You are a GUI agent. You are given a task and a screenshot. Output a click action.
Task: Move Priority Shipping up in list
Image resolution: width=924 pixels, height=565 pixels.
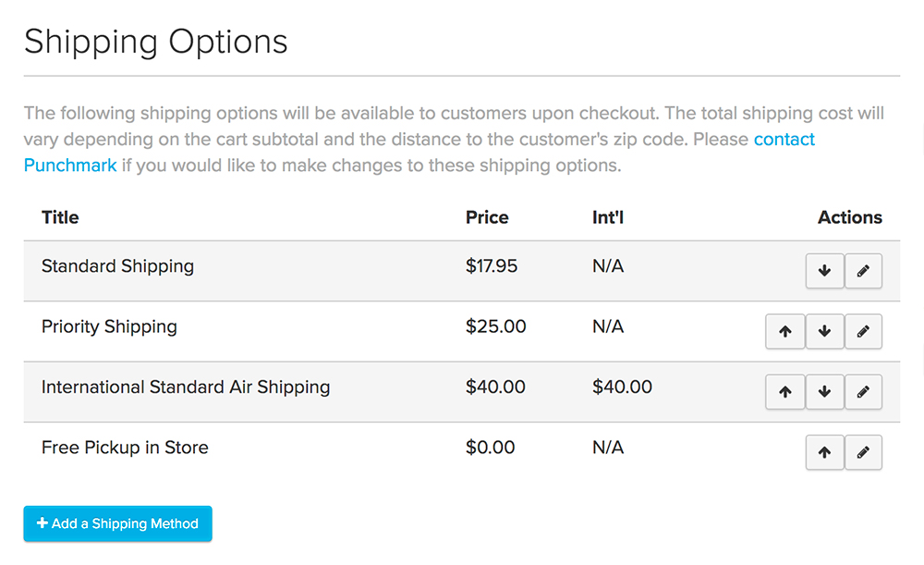[x=785, y=332]
